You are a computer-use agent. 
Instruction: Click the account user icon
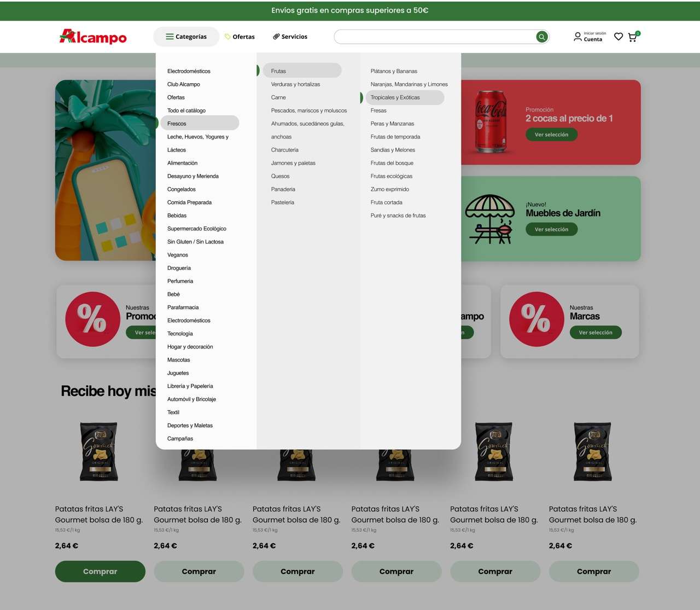[x=577, y=37]
